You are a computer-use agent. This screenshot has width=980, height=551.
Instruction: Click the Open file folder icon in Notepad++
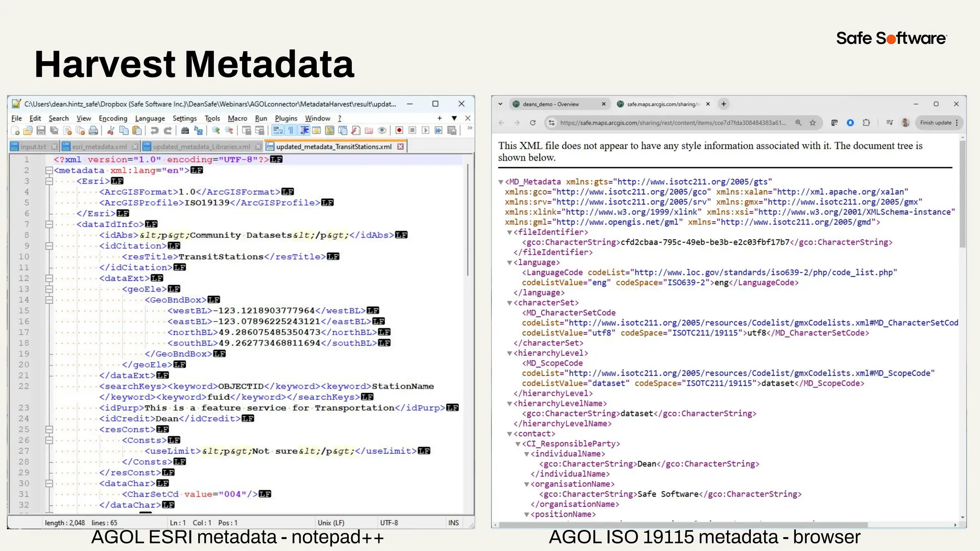28,131
